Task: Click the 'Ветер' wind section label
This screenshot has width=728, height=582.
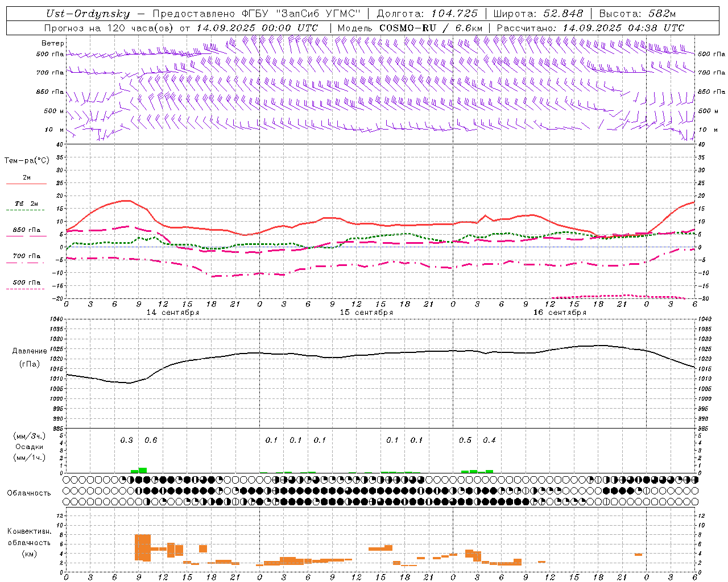Action: 53,43
